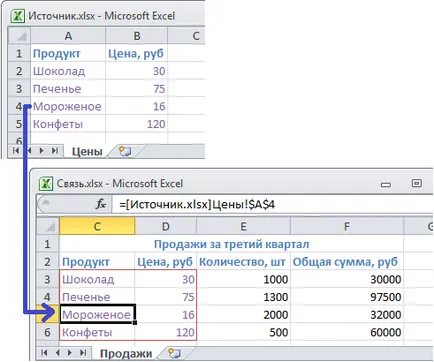This screenshot has height=362, width=434.
Task: Click cell Печенье in Источник window
Action: pyautogui.click(x=68, y=89)
